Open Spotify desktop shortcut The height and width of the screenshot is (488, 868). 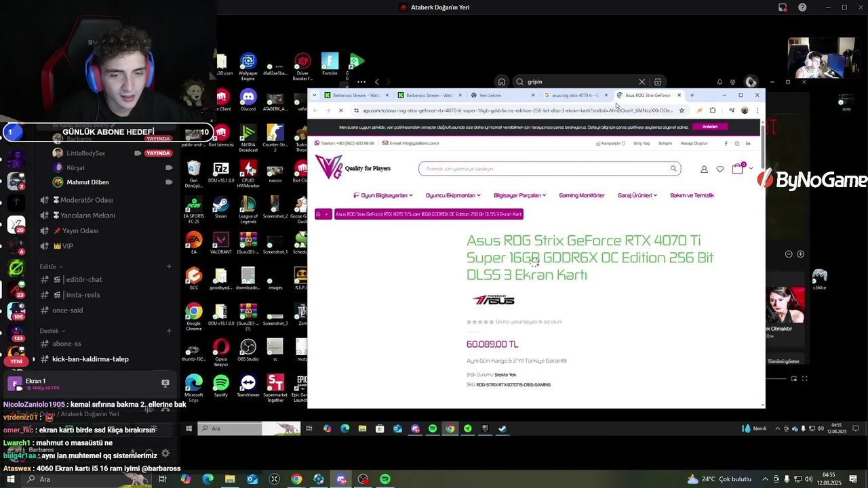pyautogui.click(x=220, y=386)
